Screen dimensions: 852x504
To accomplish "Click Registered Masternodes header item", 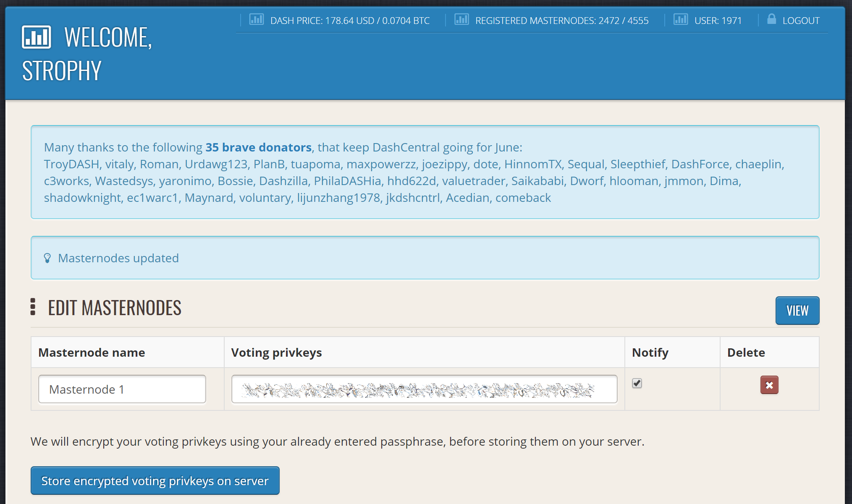I will tap(561, 21).
